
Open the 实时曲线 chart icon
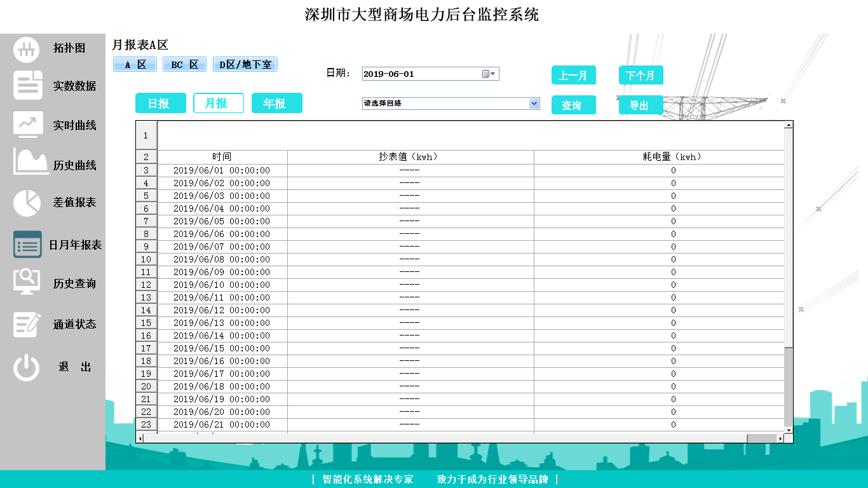tap(28, 125)
